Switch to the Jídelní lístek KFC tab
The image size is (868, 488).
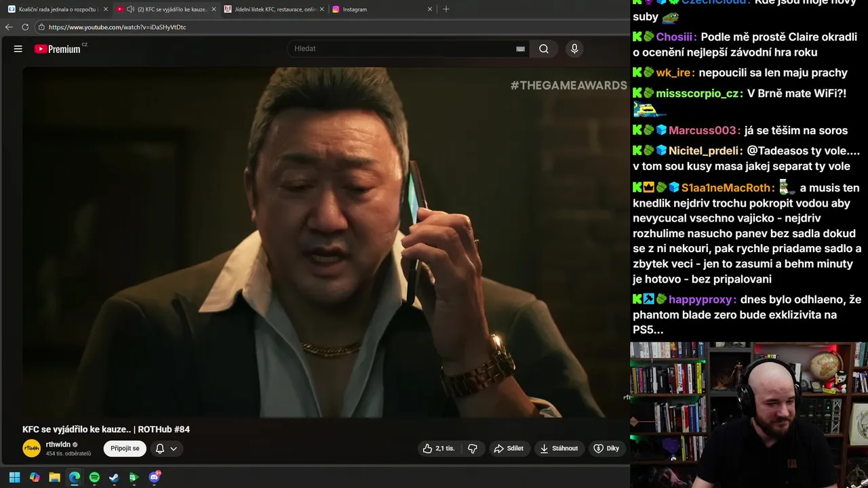[x=273, y=9]
